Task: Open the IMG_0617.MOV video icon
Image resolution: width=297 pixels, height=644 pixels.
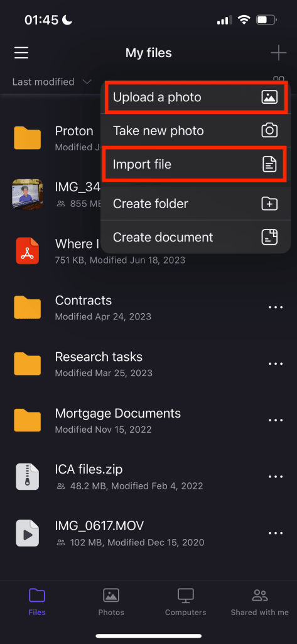Action: [x=28, y=533]
